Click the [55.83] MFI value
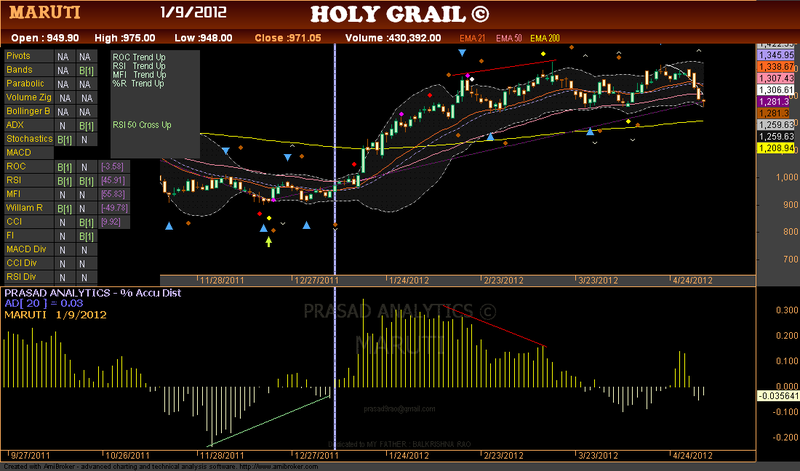 [x=113, y=194]
